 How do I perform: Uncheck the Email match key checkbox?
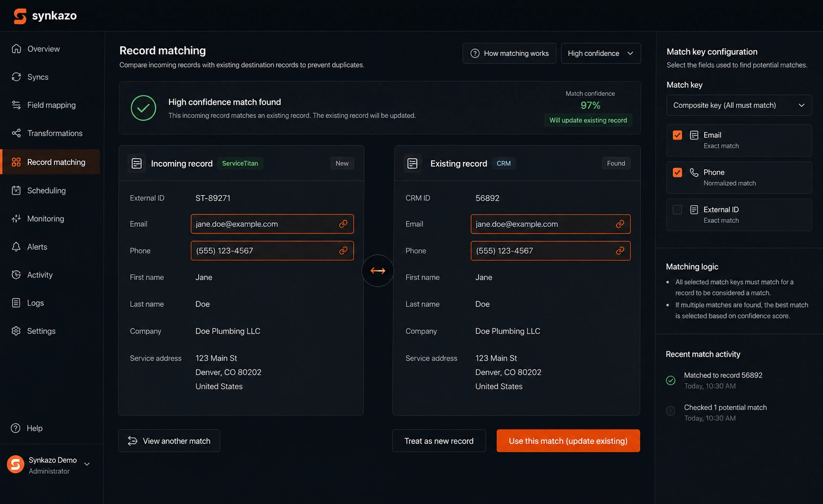pyautogui.click(x=678, y=135)
